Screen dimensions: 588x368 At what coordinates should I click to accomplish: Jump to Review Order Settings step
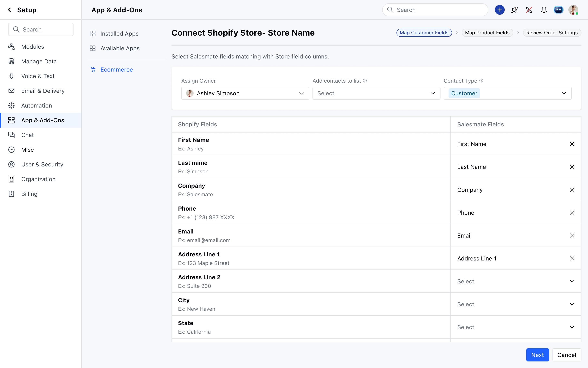552,33
